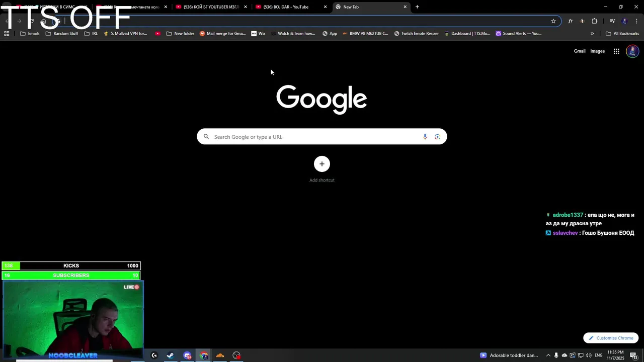The height and width of the screenshot is (362, 644).
Task: Click the Customize Chrome button
Action: (x=611, y=338)
